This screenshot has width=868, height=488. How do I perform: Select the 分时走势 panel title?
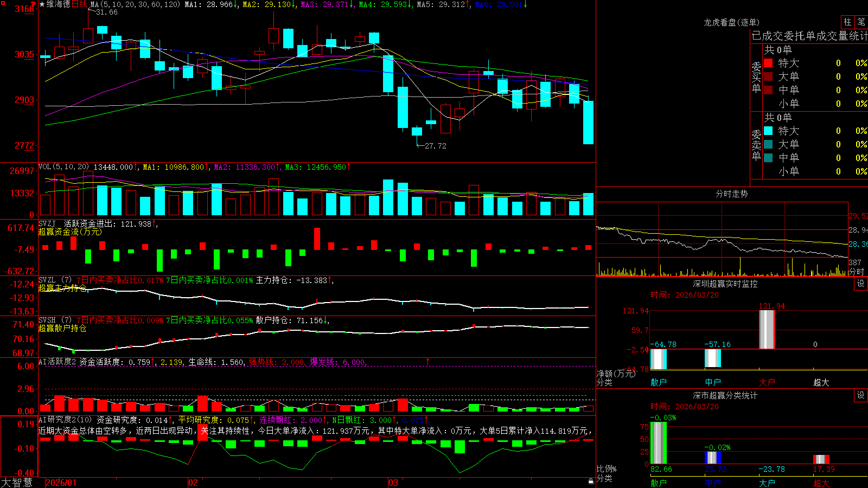tap(731, 194)
